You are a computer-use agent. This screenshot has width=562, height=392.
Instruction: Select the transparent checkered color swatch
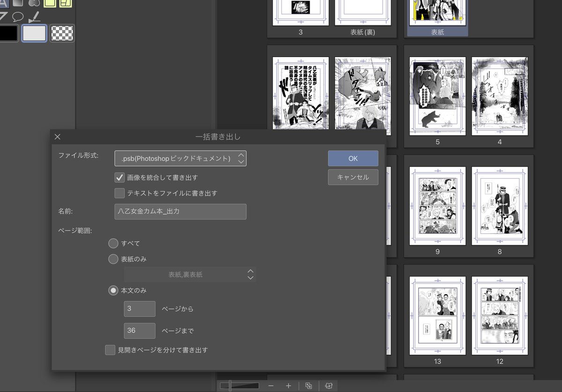coord(62,33)
